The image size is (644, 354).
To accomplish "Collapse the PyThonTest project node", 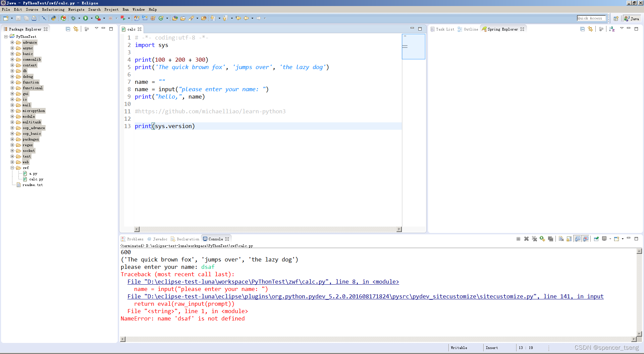I will pos(6,37).
